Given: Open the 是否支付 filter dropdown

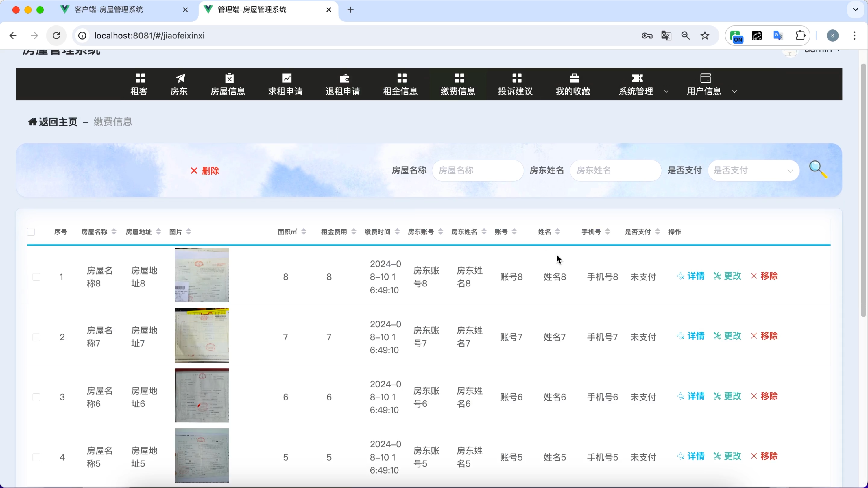Looking at the screenshot, I should click(753, 171).
